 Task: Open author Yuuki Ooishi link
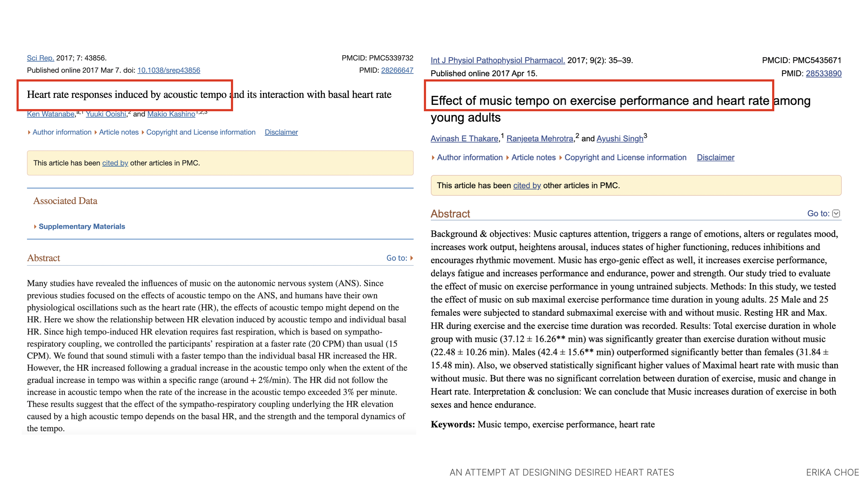click(106, 114)
